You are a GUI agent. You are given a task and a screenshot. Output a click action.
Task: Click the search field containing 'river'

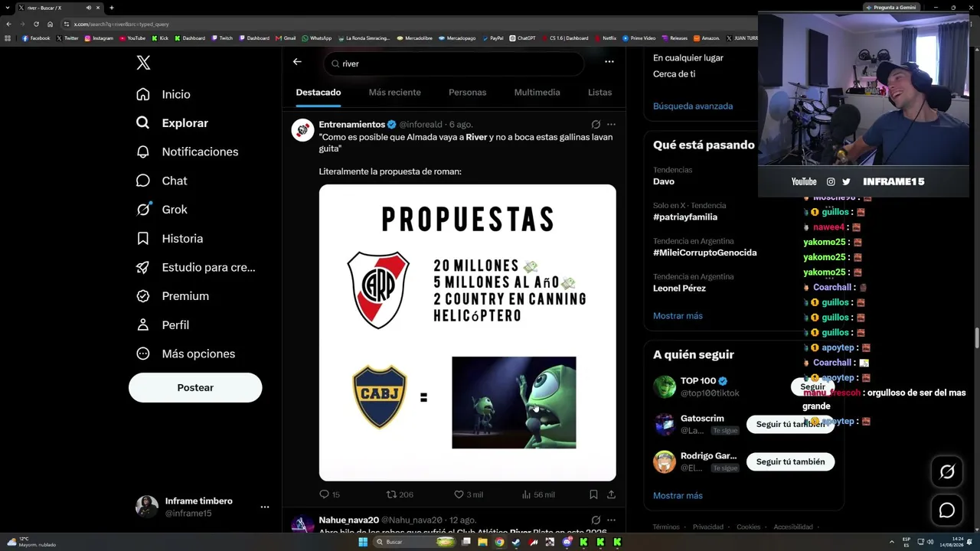[454, 64]
